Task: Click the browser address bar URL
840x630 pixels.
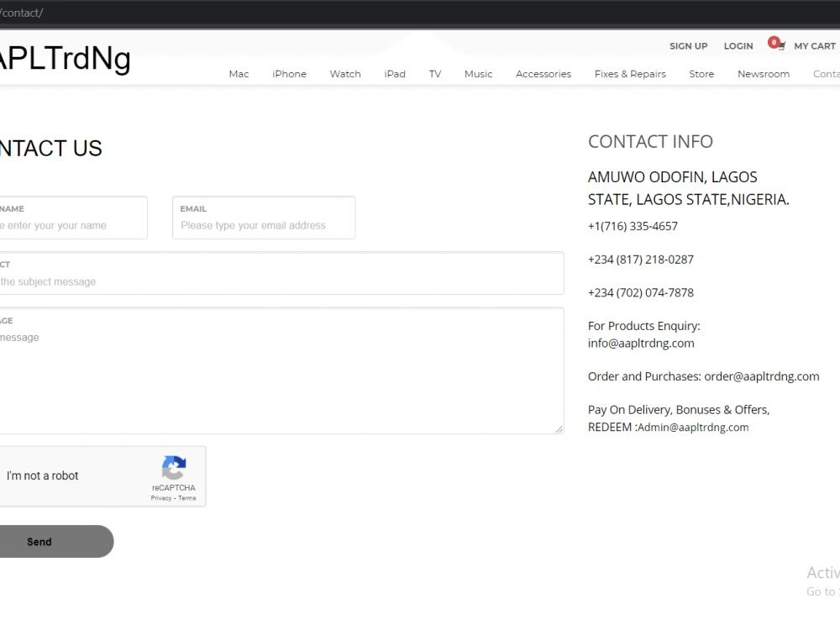Action: coord(22,13)
